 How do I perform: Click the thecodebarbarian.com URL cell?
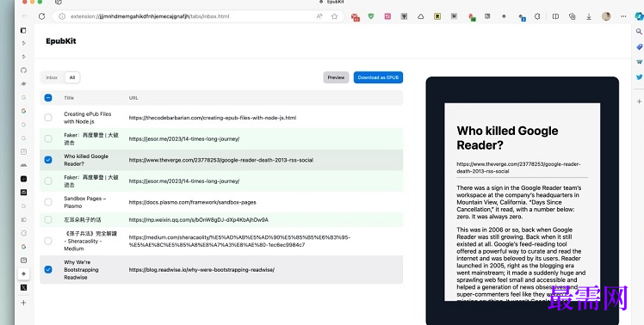213,118
